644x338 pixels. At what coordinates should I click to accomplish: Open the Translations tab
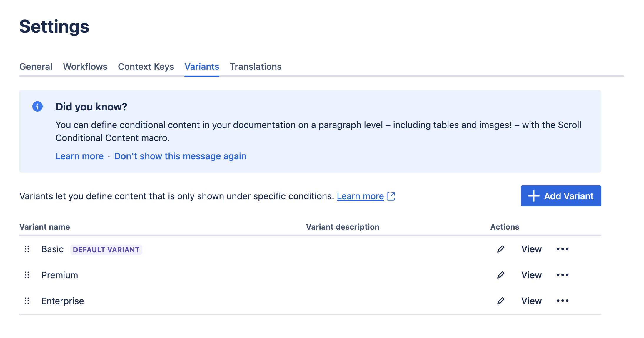click(256, 67)
